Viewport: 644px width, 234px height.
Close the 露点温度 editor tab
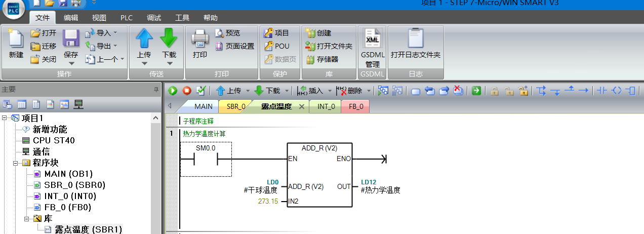(x=302, y=106)
